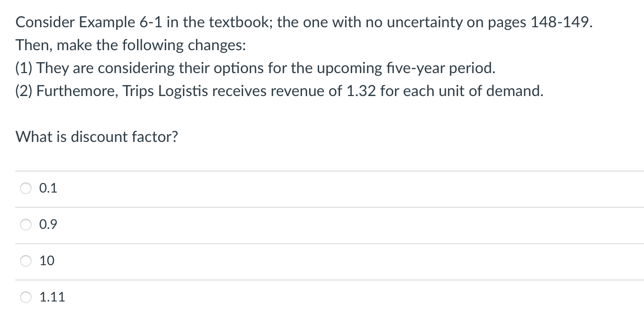Click the answer label reading 0.1

point(48,188)
